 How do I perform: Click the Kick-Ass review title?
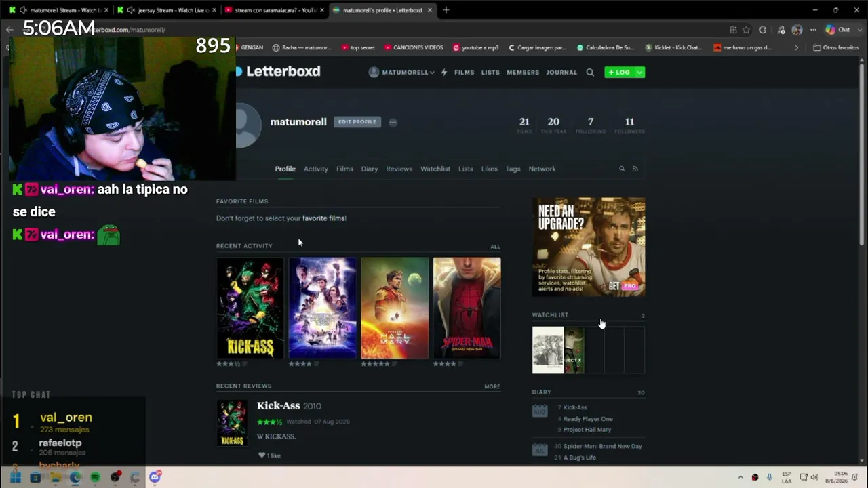coord(278,405)
